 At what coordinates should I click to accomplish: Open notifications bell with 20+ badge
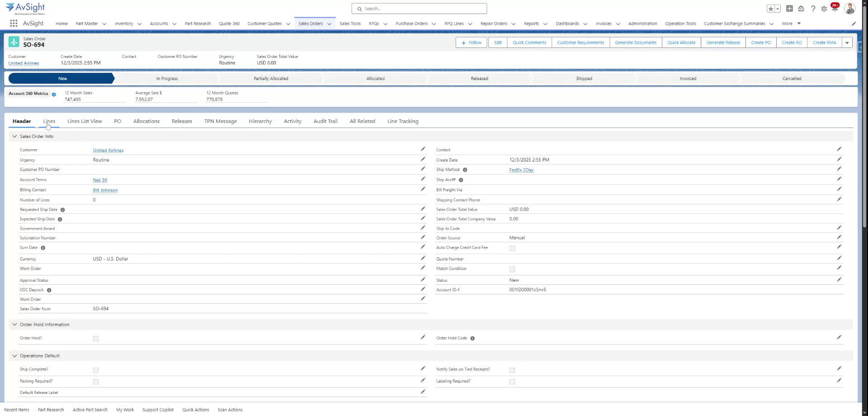pyautogui.click(x=834, y=8)
